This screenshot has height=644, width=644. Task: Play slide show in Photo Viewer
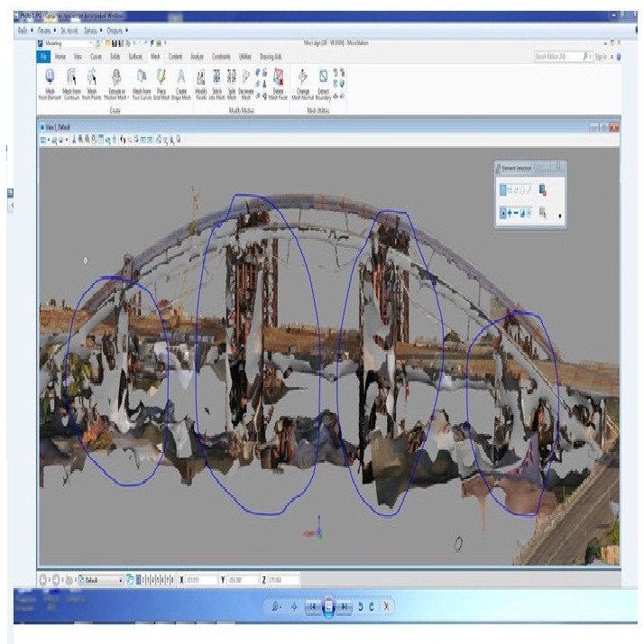(328, 606)
